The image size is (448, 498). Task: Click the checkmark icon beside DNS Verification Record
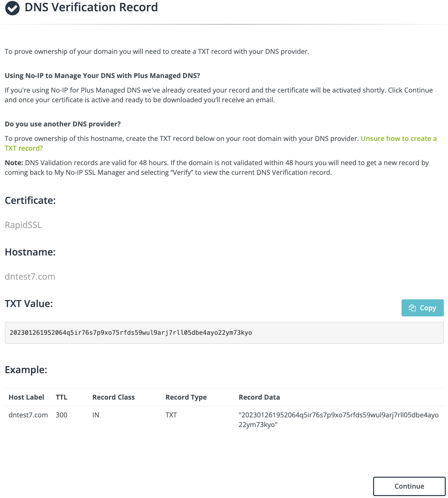pos(12,8)
